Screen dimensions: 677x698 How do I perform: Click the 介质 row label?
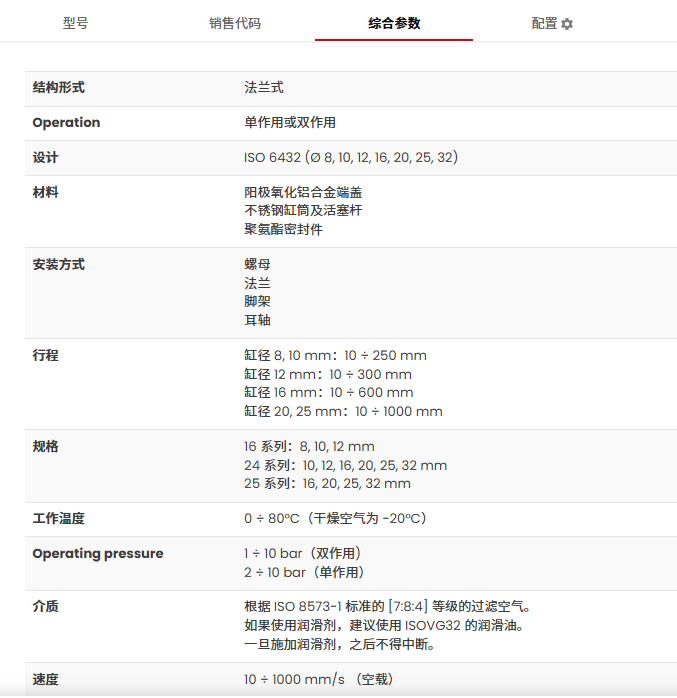pyautogui.click(x=46, y=607)
